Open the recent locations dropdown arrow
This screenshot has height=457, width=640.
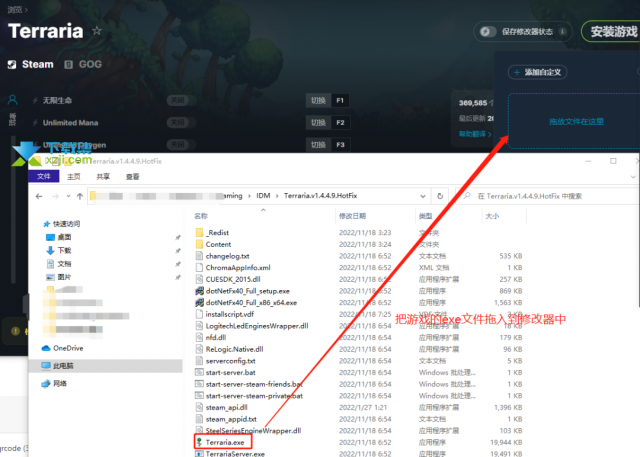[68, 196]
